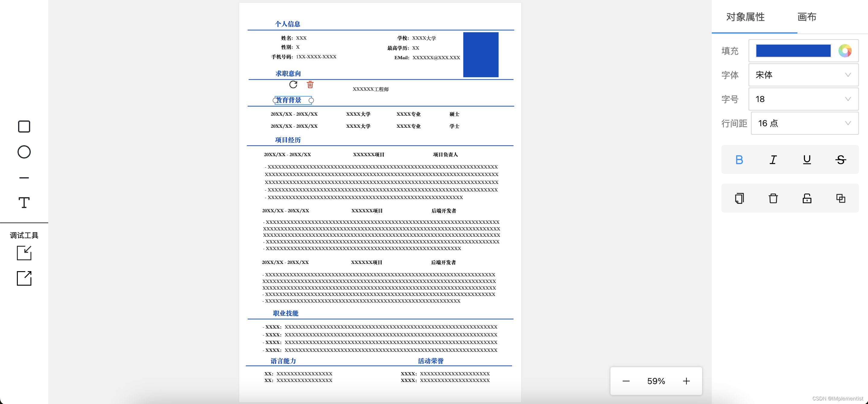The width and height of the screenshot is (868, 404).
Task: Open the 行间距 line spacing dropdown
Action: point(805,123)
